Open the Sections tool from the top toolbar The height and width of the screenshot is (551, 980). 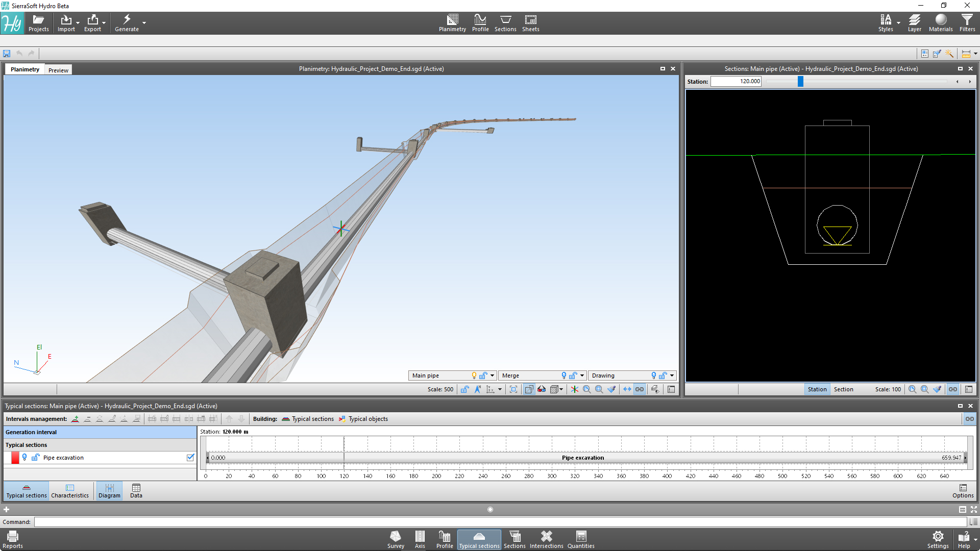[505, 22]
